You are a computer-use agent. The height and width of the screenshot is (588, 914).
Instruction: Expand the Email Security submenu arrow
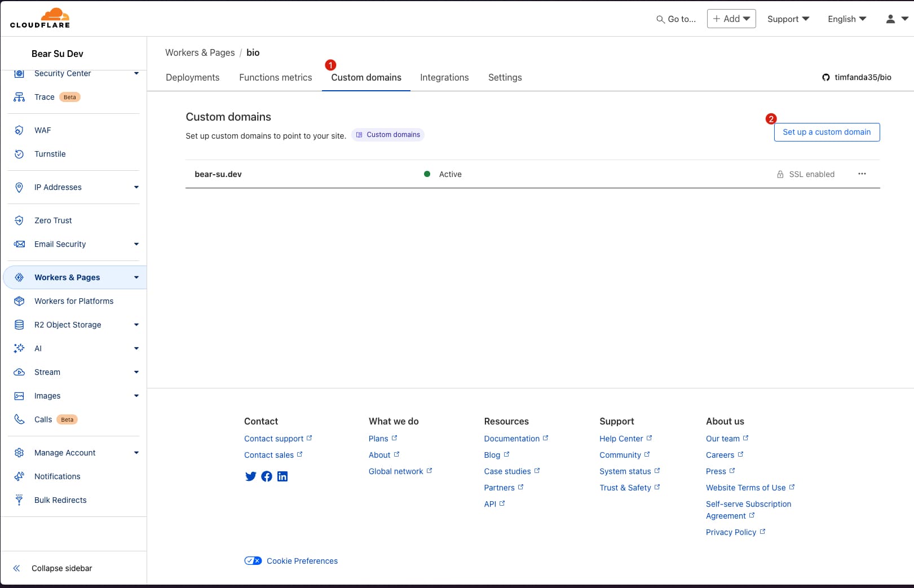coord(136,244)
